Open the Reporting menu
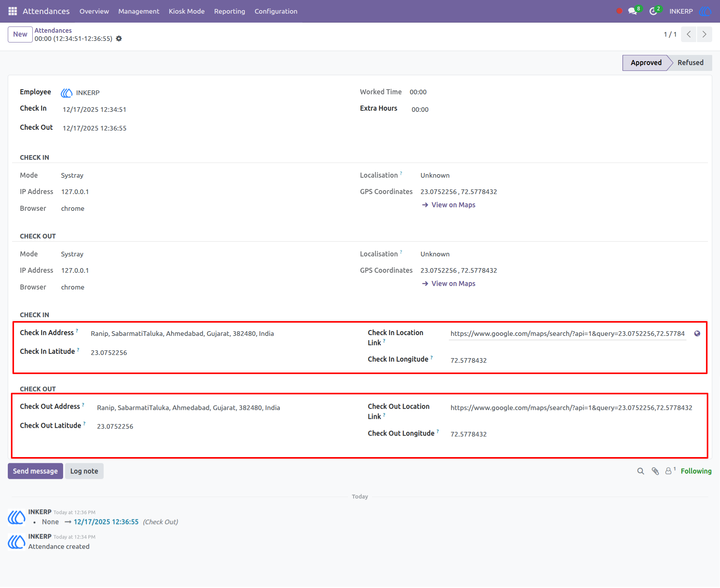Image resolution: width=720 pixels, height=588 pixels. (229, 11)
